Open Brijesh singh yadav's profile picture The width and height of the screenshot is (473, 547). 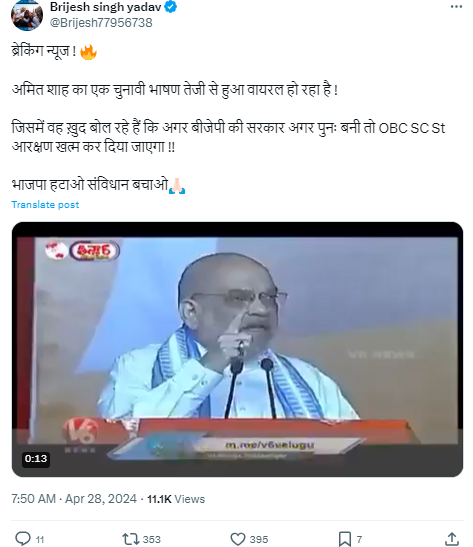[27, 15]
